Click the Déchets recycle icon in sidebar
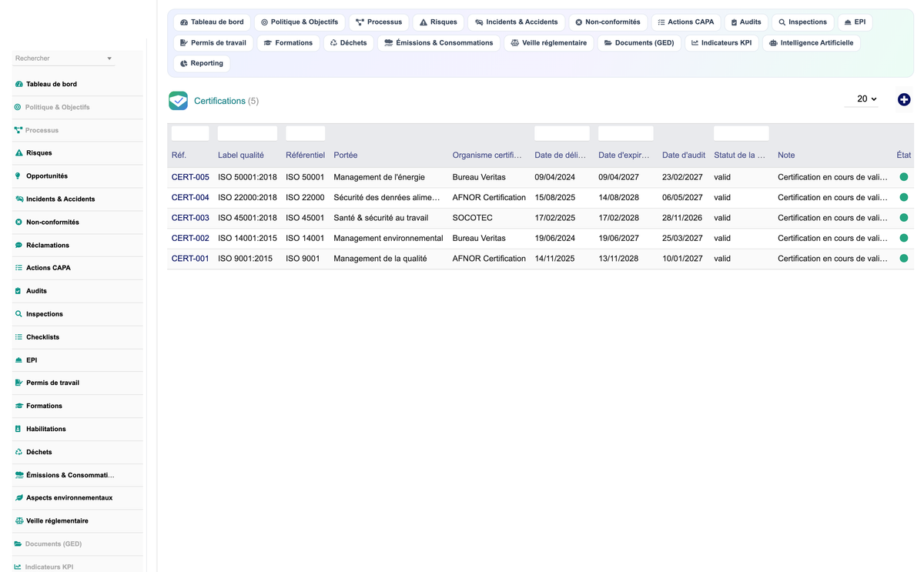The image size is (924, 572). [18, 452]
